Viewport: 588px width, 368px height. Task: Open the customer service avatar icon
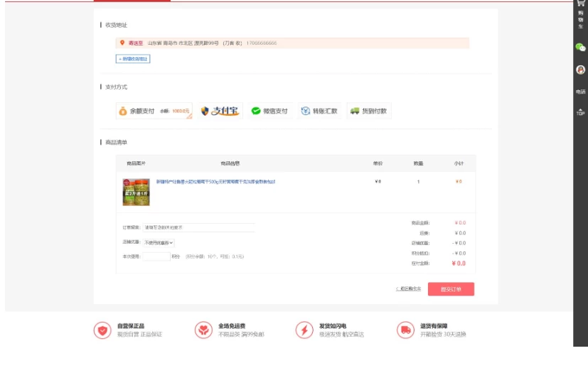[580, 70]
